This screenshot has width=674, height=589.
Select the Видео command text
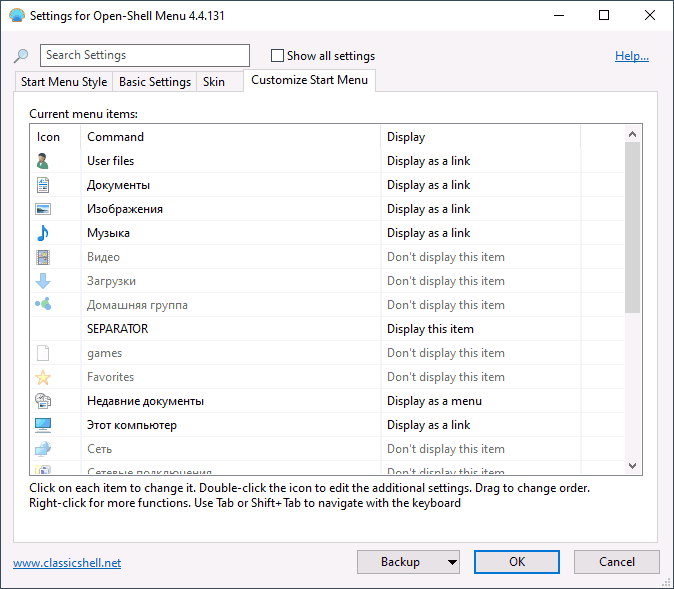click(103, 257)
